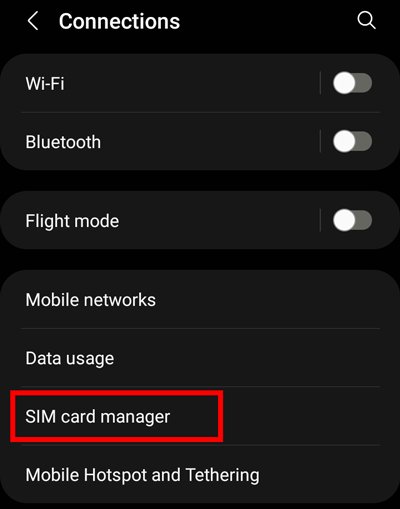
Task: Open Mobile networks settings
Action: pos(200,300)
